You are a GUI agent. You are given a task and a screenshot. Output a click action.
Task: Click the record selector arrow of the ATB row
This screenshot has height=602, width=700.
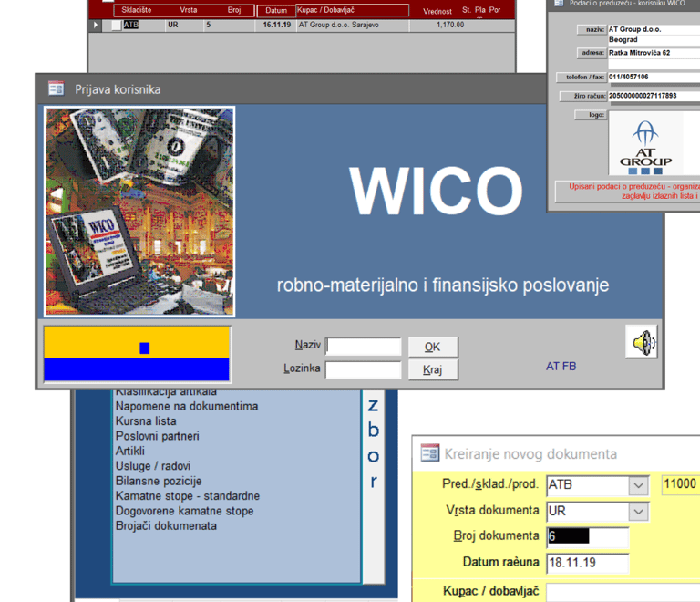[x=95, y=25]
